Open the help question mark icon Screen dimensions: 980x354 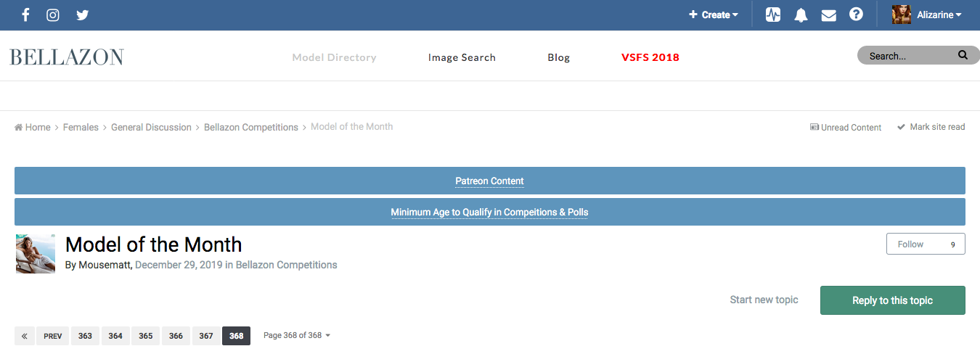click(x=856, y=15)
